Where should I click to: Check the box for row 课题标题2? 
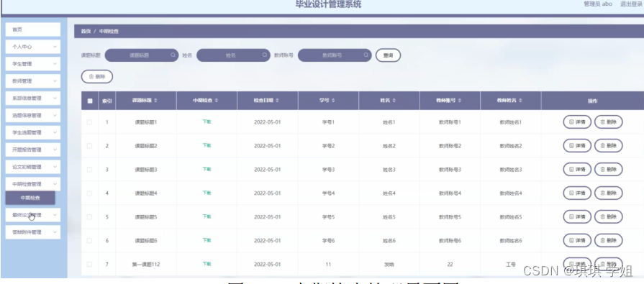89,146
